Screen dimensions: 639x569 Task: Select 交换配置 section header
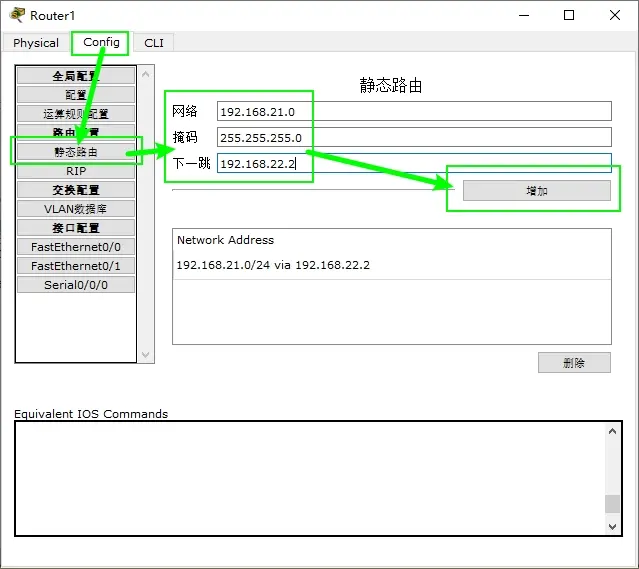pyautogui.click(x=76, y=190)
